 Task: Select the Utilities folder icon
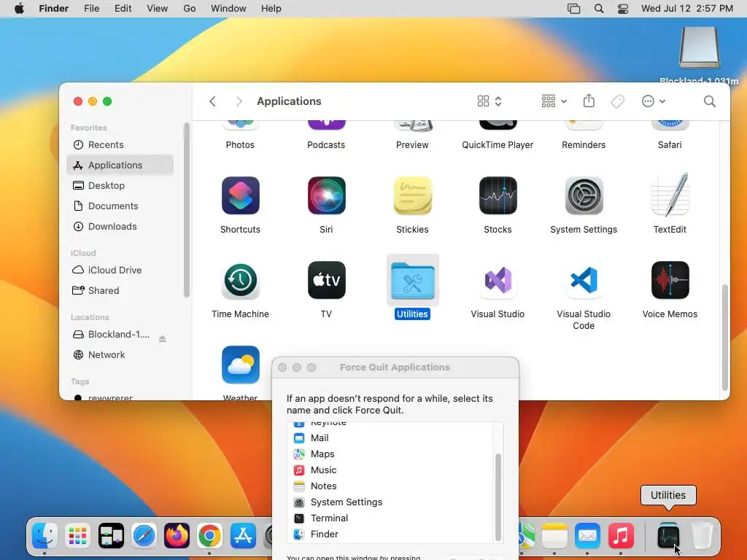pos(413,281)
